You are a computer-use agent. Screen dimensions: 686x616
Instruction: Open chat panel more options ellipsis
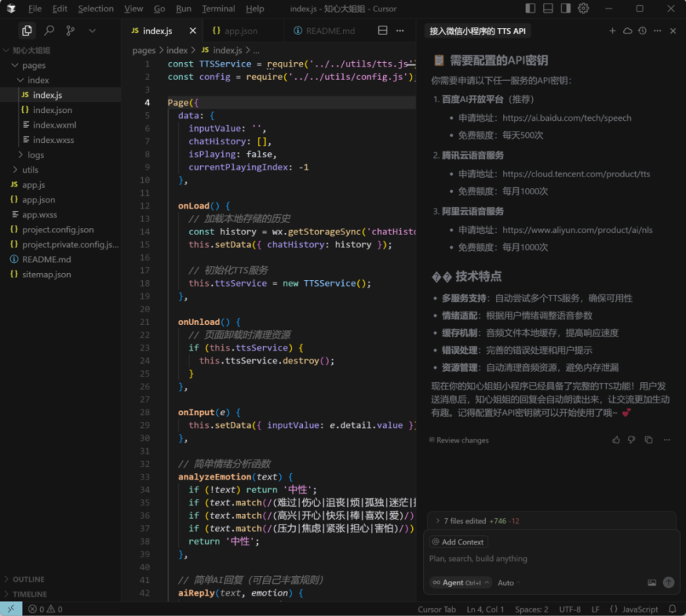pyautogui.click(x=657, y=31)
